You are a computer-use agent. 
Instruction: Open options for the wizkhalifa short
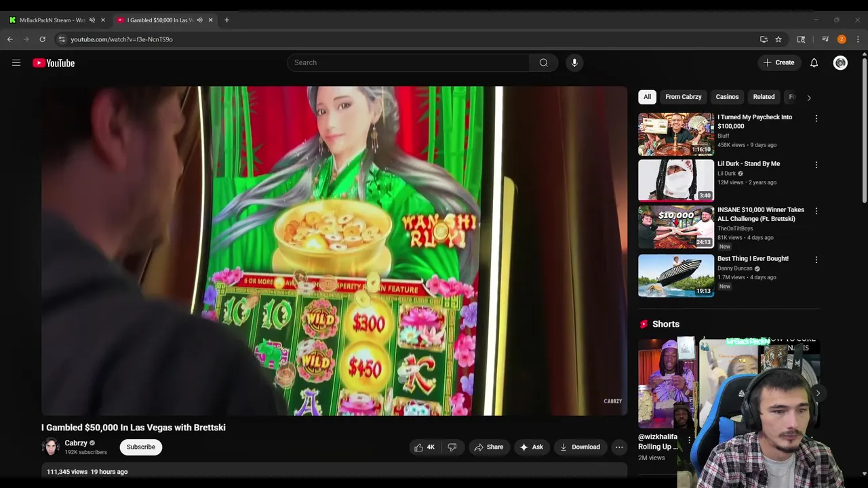[x=689, y=440]
